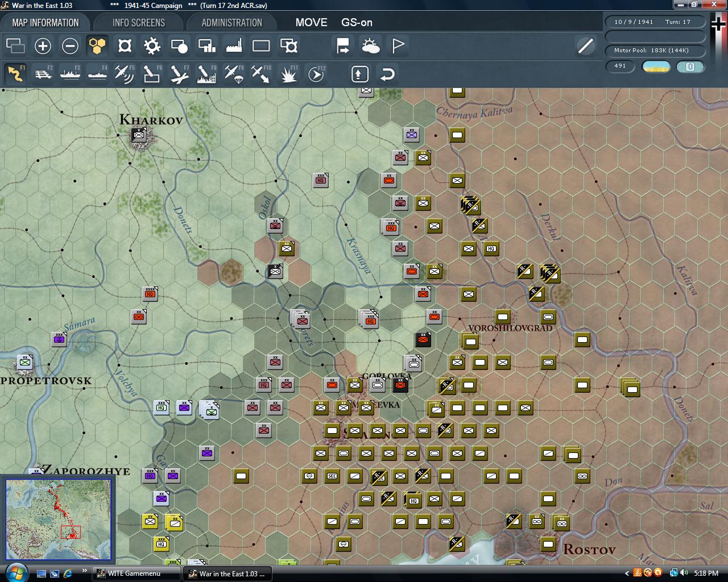Click the date 10/9/1941 readout

coord(634,22)
